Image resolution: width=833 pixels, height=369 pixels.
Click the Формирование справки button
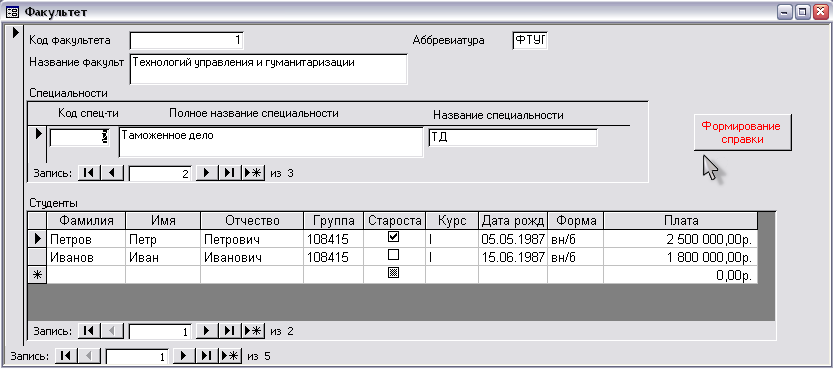tap(742, 133)
